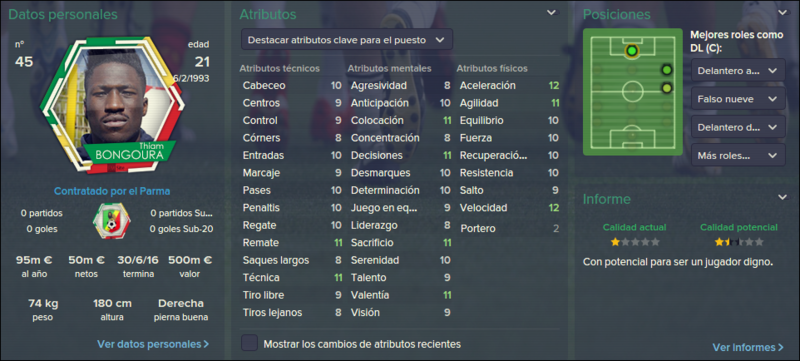Screen dimensions: 800x361
Task: Open the Ver Informes link
Action: click(x=748, y=347)
